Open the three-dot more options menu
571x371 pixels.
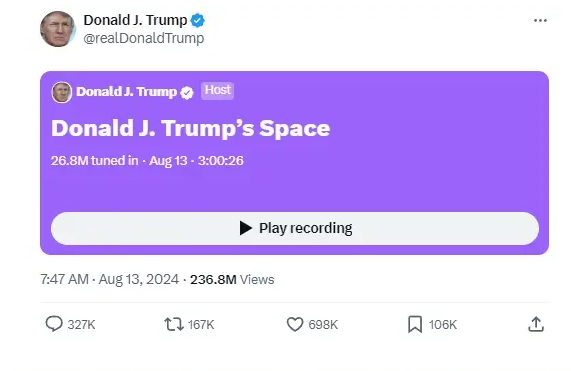(x=540, y=20)
